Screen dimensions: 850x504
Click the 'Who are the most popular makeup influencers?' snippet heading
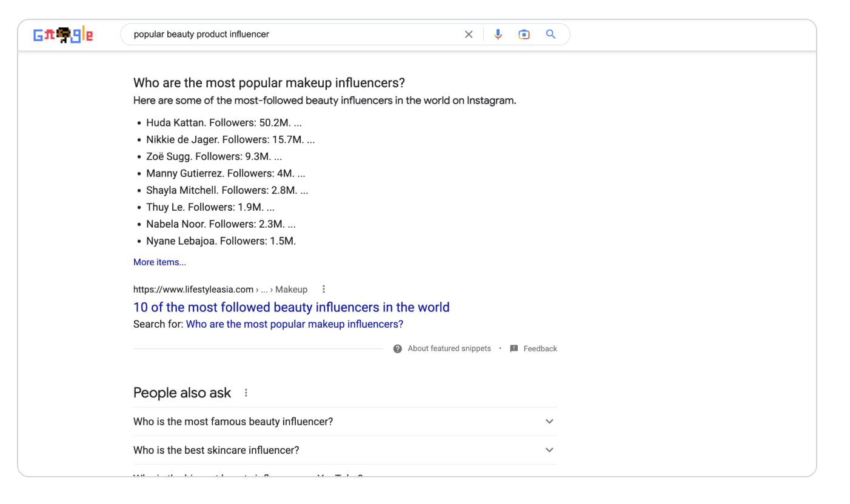click(269, 82)
